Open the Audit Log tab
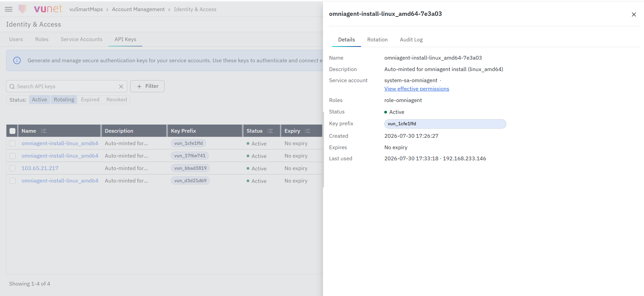This screenshot has width=644, height=296. click(411, 40)
